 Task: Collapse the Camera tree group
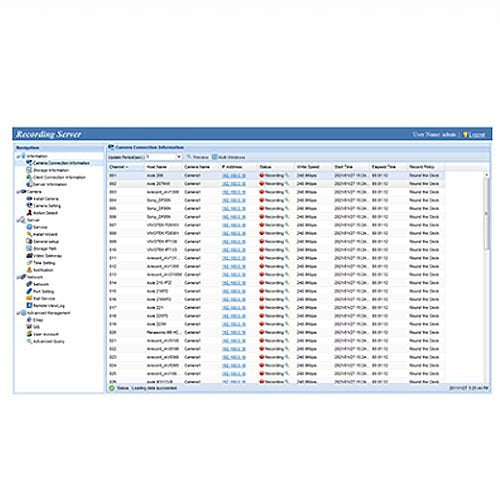pos(19,192)
